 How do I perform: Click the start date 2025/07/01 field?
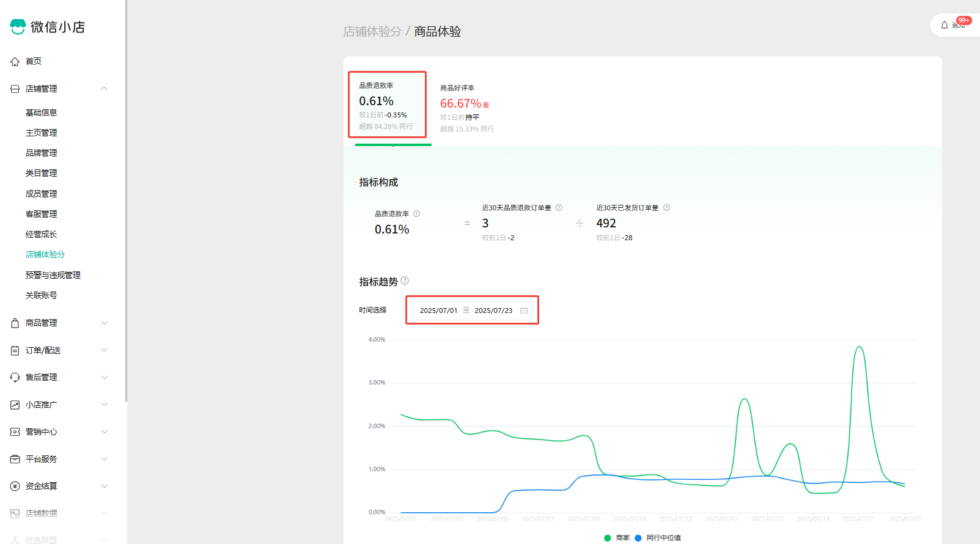tap(438, 311)
